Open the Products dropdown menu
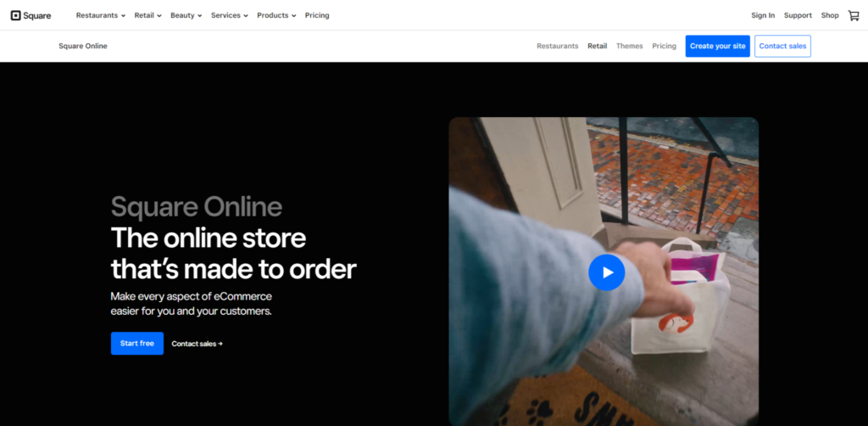 click(x=276, y=15)
